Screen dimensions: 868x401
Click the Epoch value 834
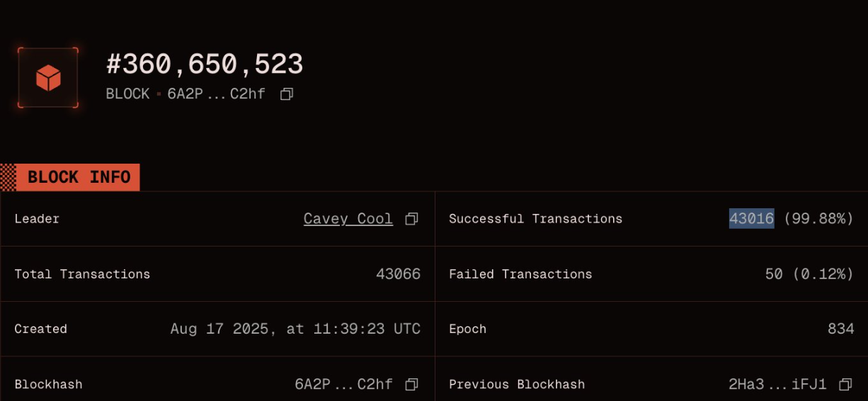coord(840,329)
